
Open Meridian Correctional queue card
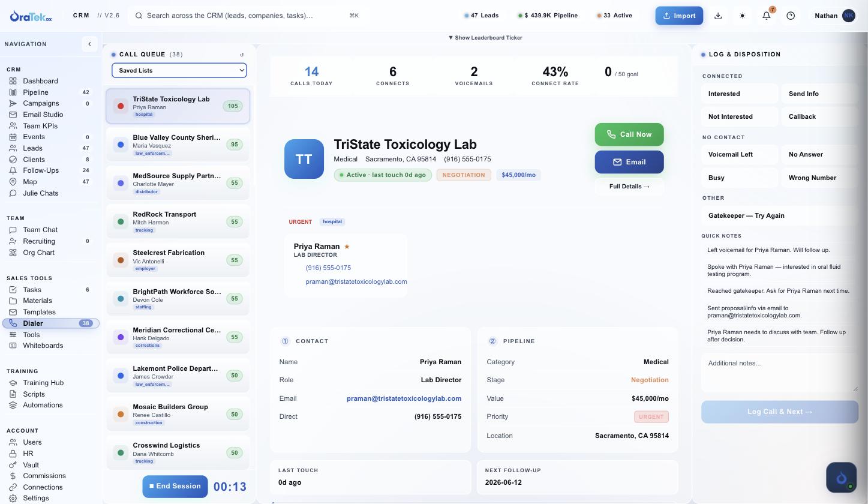178,337
